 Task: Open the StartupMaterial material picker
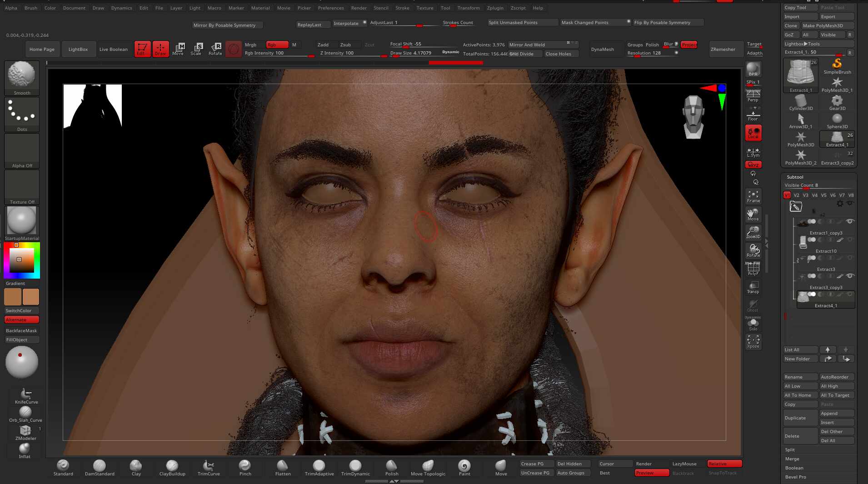22,224
